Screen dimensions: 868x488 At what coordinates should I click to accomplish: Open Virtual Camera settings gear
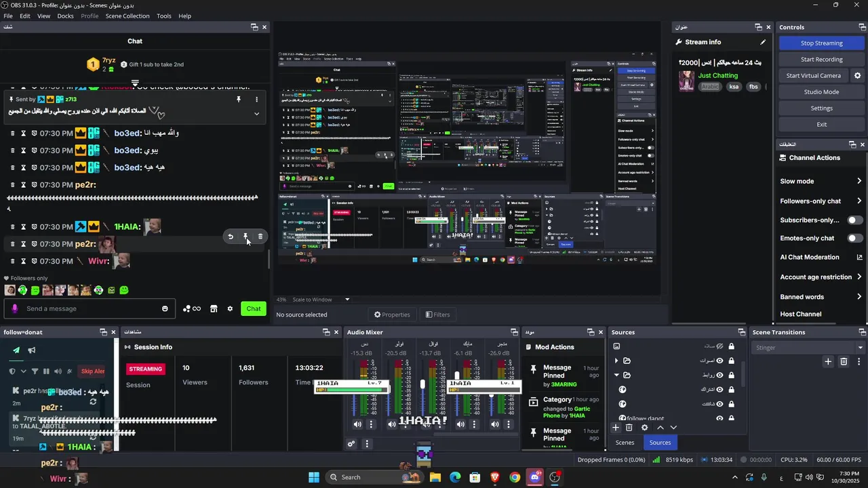point(857,76)
